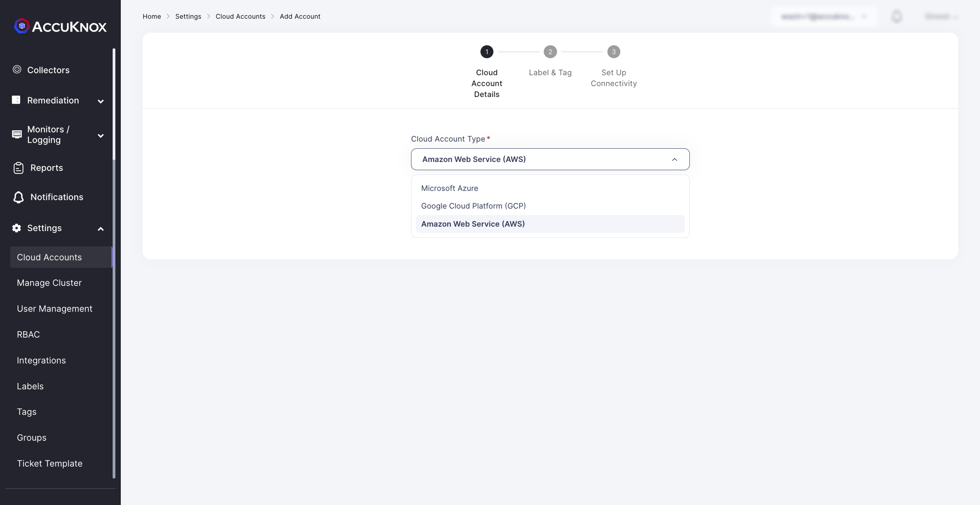
Task: Open the notification bell in top header
Action: click(x=897, y=16)
